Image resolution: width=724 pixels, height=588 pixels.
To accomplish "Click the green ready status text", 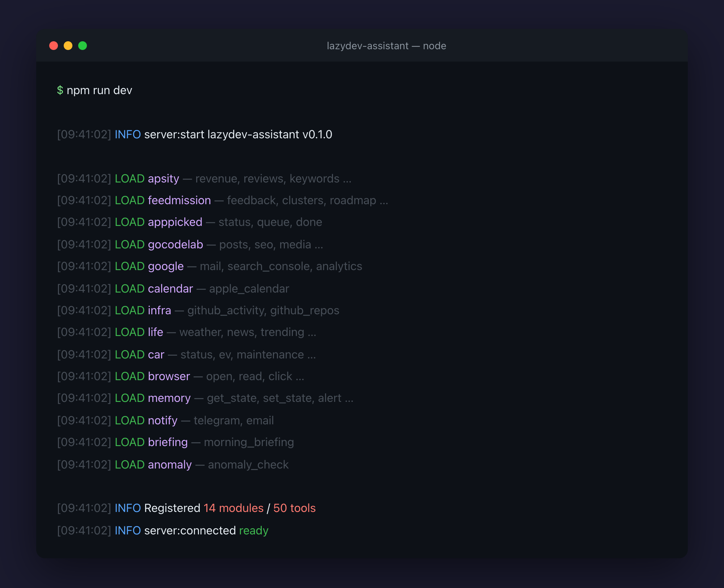I will coord(253,530).
